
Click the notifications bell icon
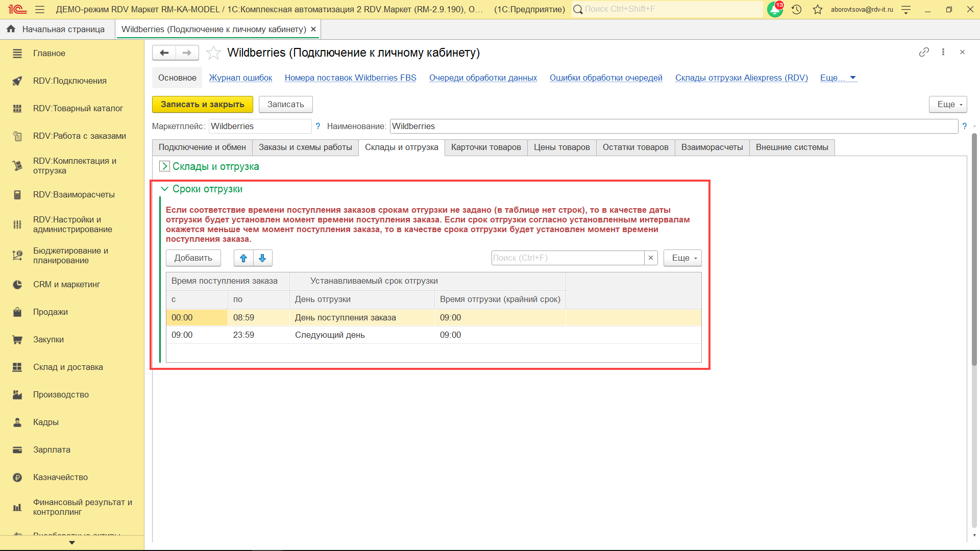(774, 9)
